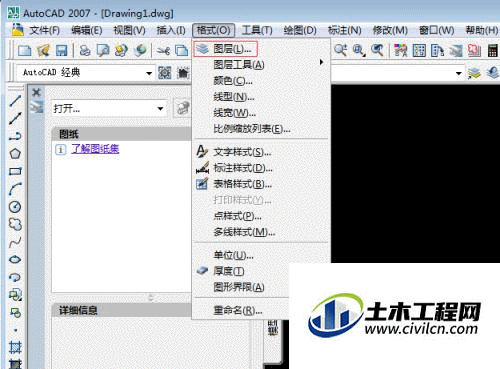Select the Hatch tool
Screen dimensions: 500x369
pos(15,347)
